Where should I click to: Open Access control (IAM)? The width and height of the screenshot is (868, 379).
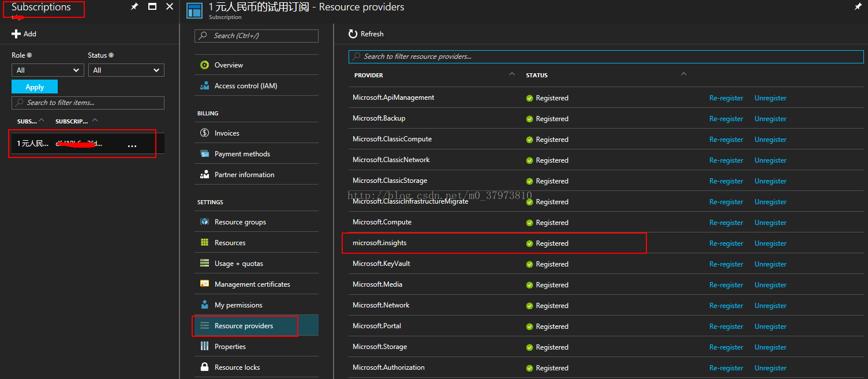[x=256, y=86]
